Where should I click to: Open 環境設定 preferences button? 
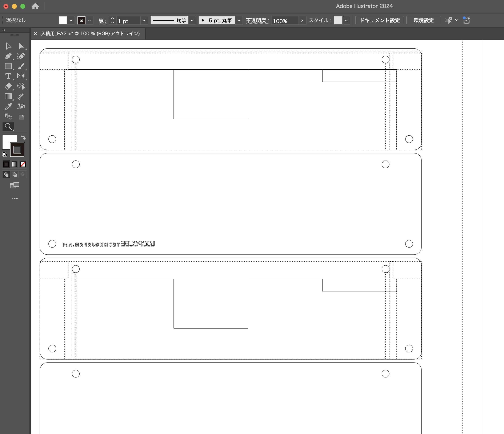424,20
